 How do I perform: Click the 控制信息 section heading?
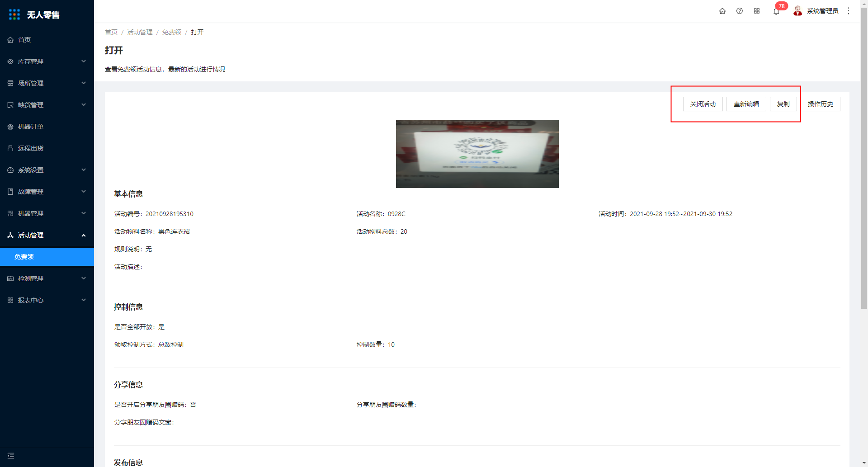(128, 307)
